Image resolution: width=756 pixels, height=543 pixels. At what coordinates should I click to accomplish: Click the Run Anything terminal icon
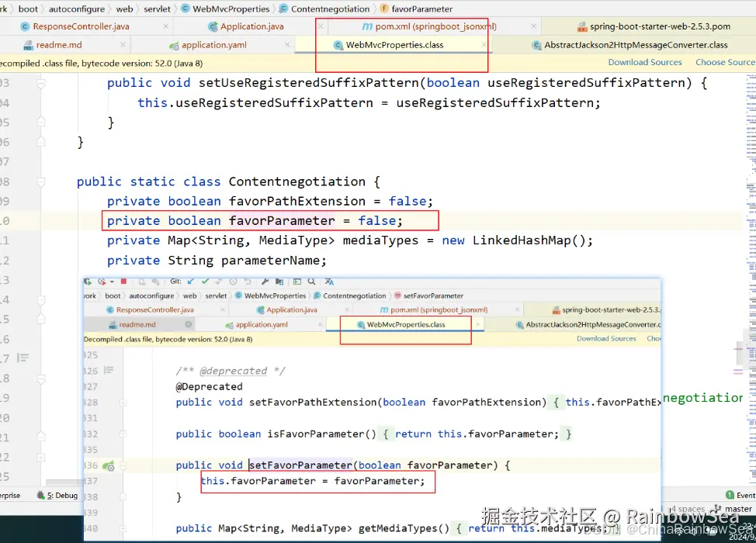point(297,282)
